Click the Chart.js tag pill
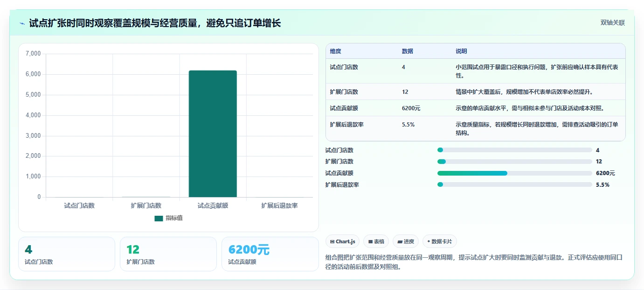This screenshot has width=644, height=290. (x=342, y=241)
